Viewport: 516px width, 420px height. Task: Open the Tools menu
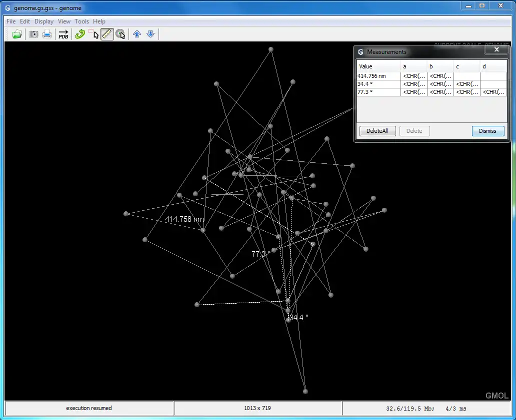(81, 21)
